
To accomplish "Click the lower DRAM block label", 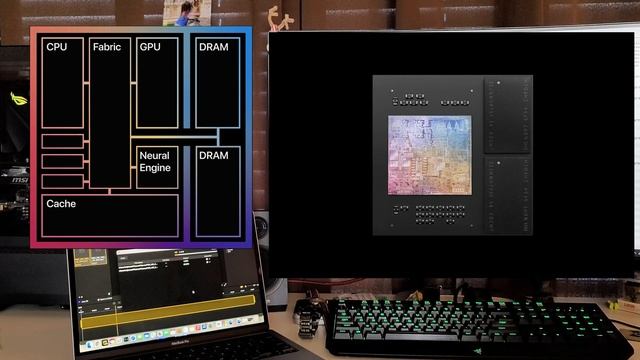I will point(213,156).
